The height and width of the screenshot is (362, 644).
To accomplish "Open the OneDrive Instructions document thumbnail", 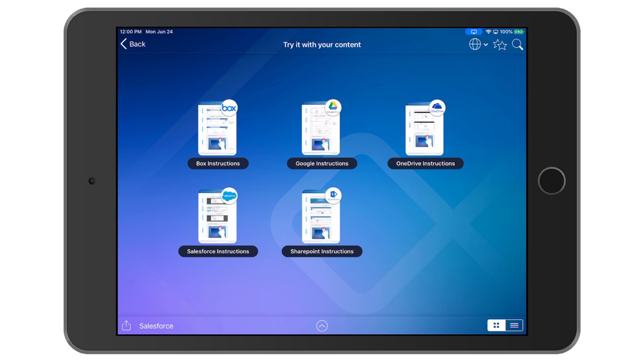I will (x=425, y=130).
